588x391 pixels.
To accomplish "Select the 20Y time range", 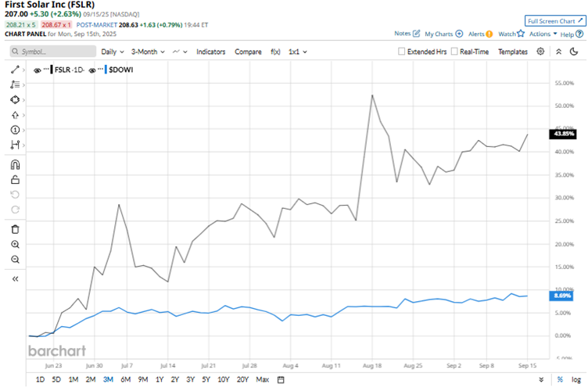I will pyautogui.click(x=242, y=380).
